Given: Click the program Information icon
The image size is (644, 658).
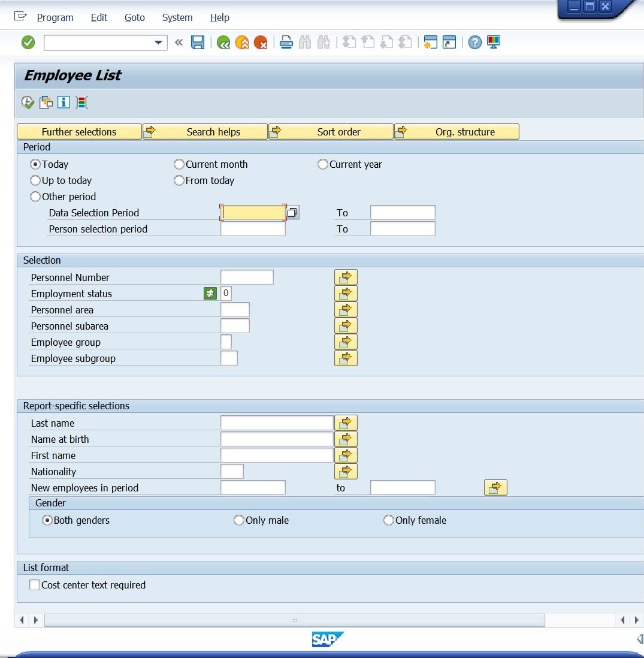Looking at the screenshot, I should [63, 102].
